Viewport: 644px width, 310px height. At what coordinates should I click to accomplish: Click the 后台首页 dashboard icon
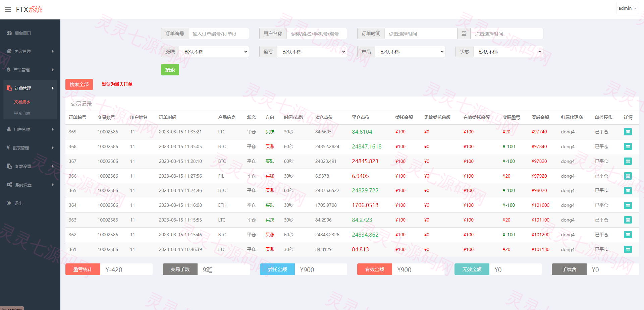pos(9,33)
